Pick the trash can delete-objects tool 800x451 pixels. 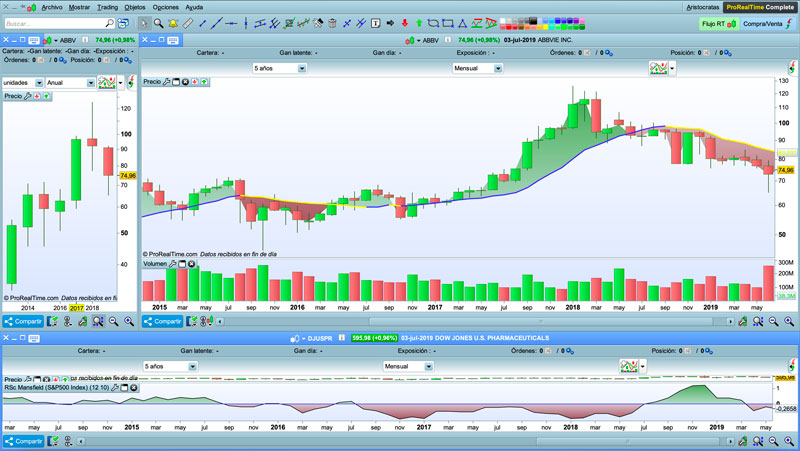[x=332, y=23]
